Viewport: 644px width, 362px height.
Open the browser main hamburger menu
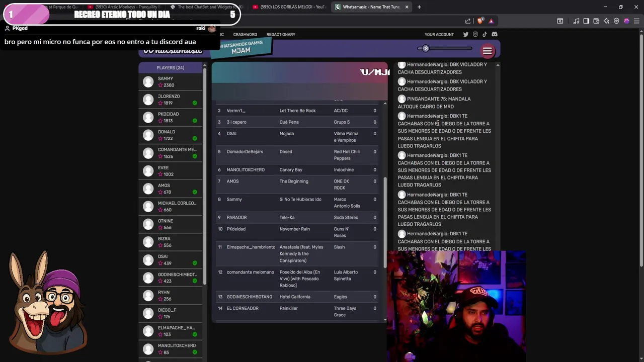(636, 21)
